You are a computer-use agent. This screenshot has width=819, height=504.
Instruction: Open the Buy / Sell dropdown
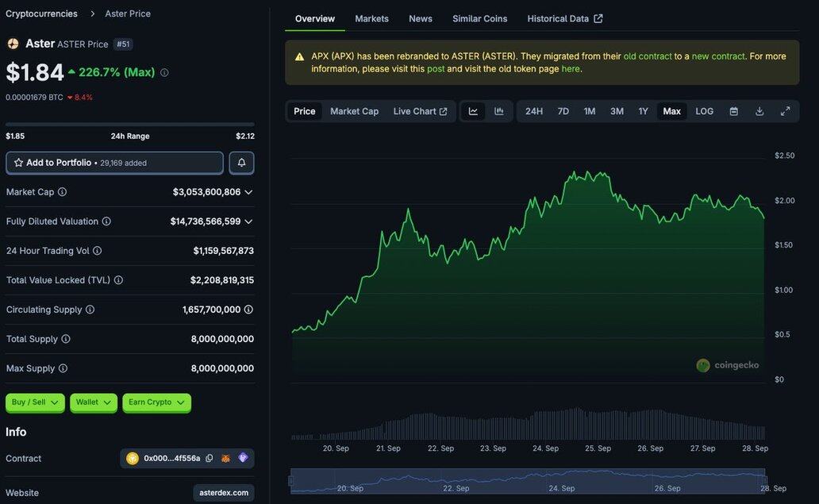[x=35, y=402]
